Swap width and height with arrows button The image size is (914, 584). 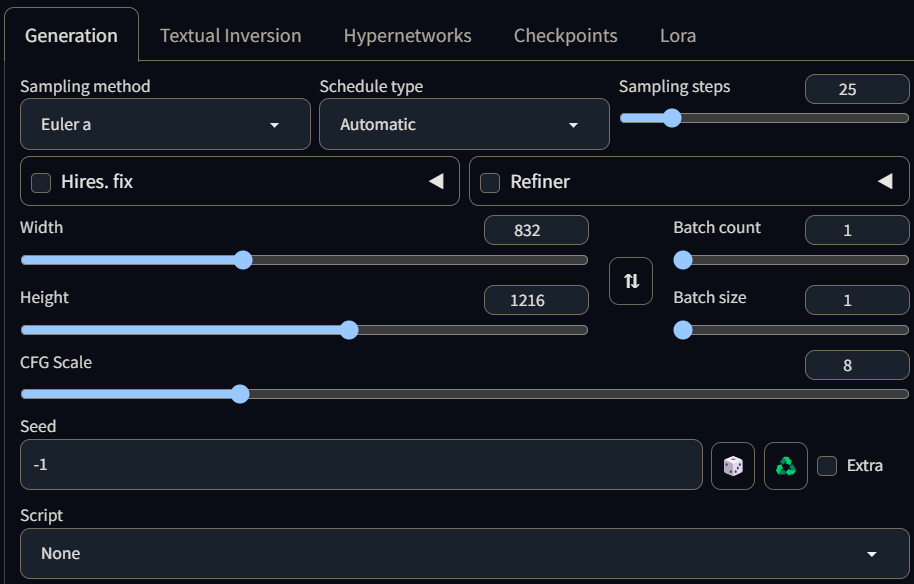click(x=631, y=281)
